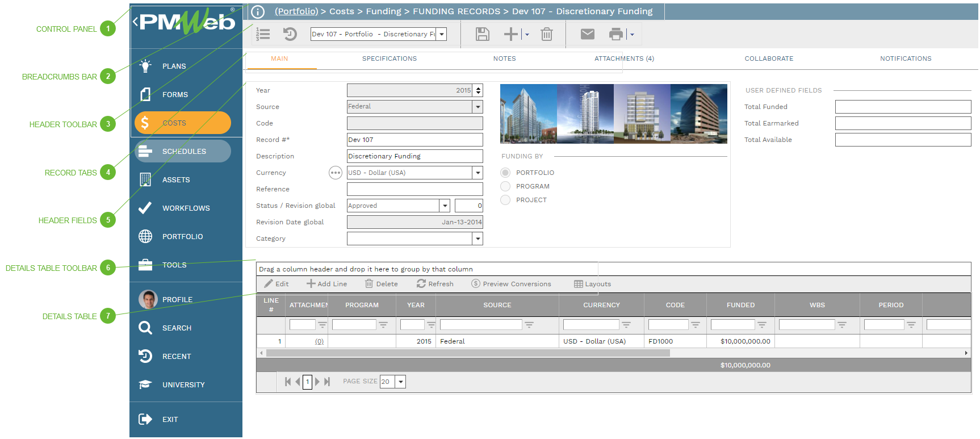Click Add Line in details toolbar
The image size is (980, 439).
(x=327, y=284)
